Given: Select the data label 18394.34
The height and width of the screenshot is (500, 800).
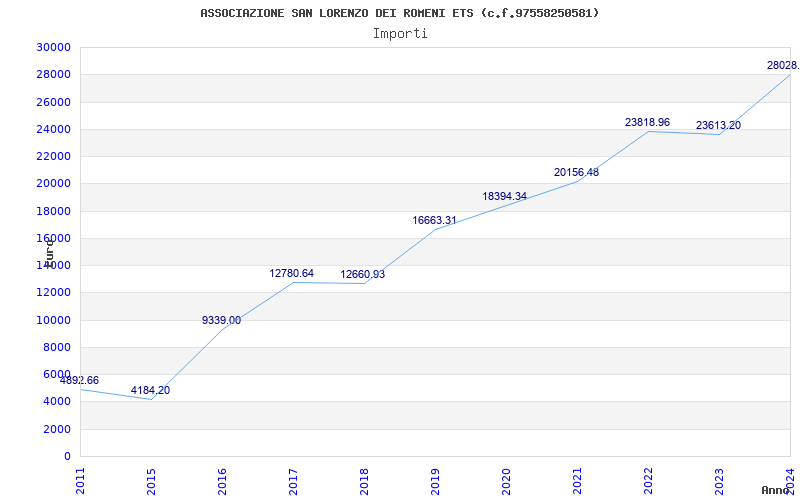Looking at the screenshot, I should pyautogui.click(x=505, y=196).
